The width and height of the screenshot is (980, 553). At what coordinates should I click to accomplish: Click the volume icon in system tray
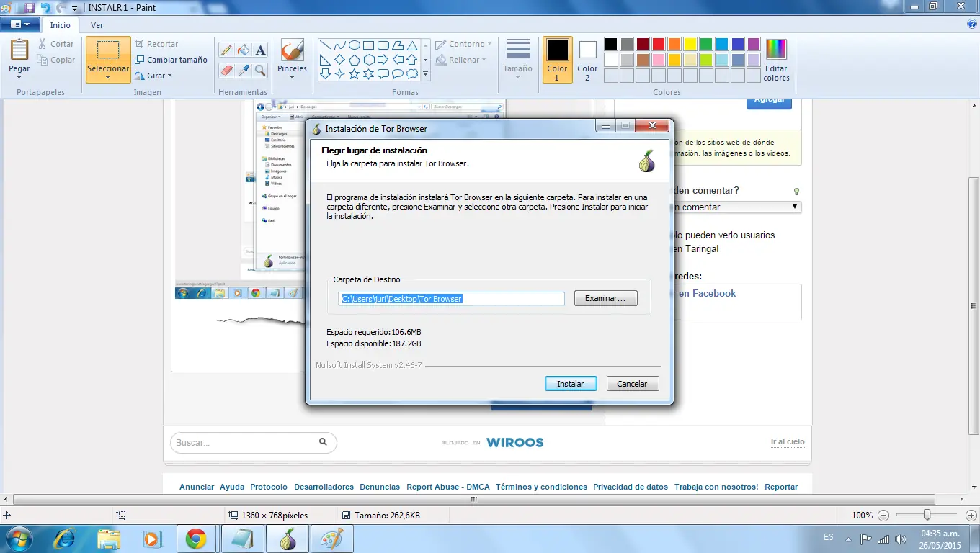(x=901, y=539)
